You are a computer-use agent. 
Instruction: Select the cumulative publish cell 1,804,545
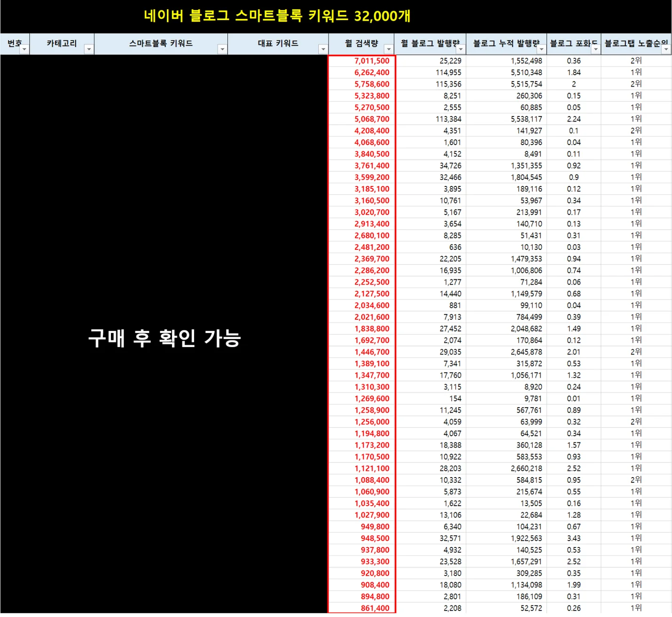click(507, 177)
